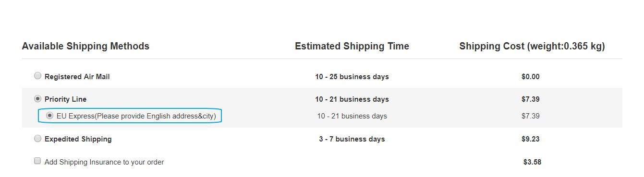This screenshot has width=644, height=177.
Task: Select Expedited Shipping radio button
Action: point(37,138)
